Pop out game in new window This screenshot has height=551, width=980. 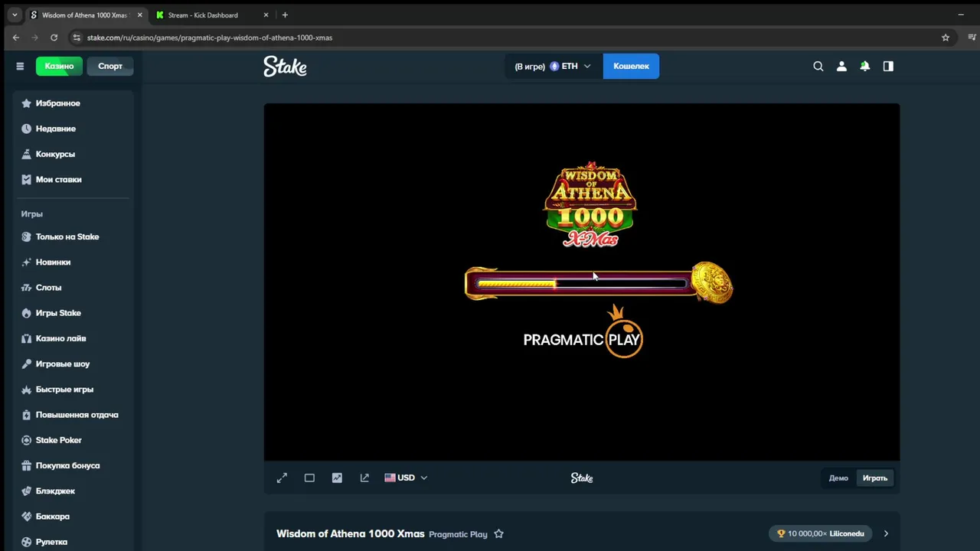(x=364, y=478)
